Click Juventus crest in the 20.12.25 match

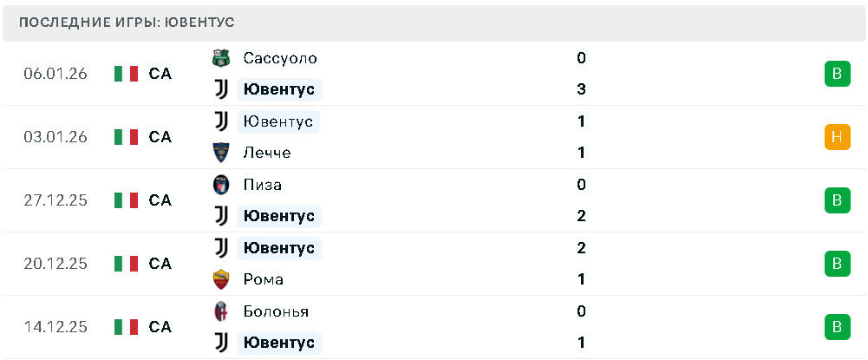221,248
